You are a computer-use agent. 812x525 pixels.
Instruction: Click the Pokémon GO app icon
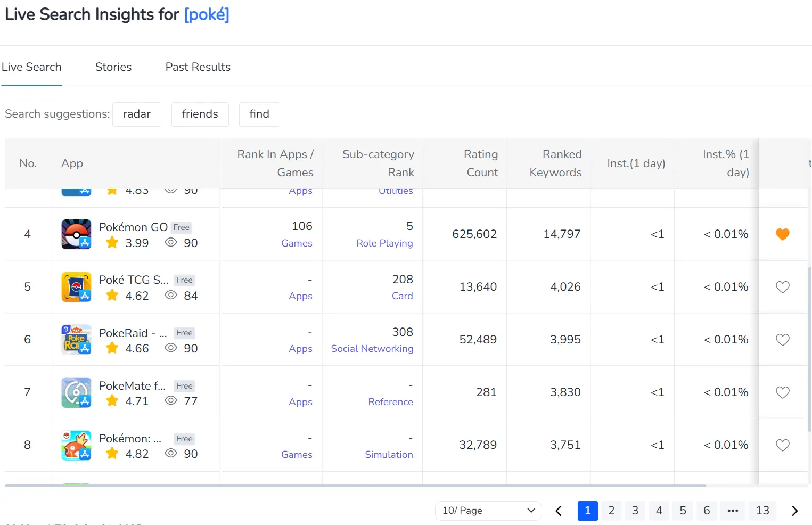pyautogui.click(x=76, y=234)
